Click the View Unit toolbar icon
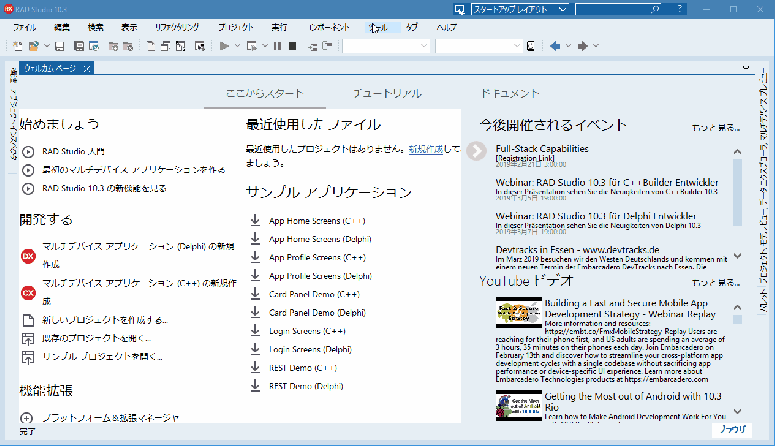Image resolution: width=775 pixels, height=446 pixels. point(151,46)
